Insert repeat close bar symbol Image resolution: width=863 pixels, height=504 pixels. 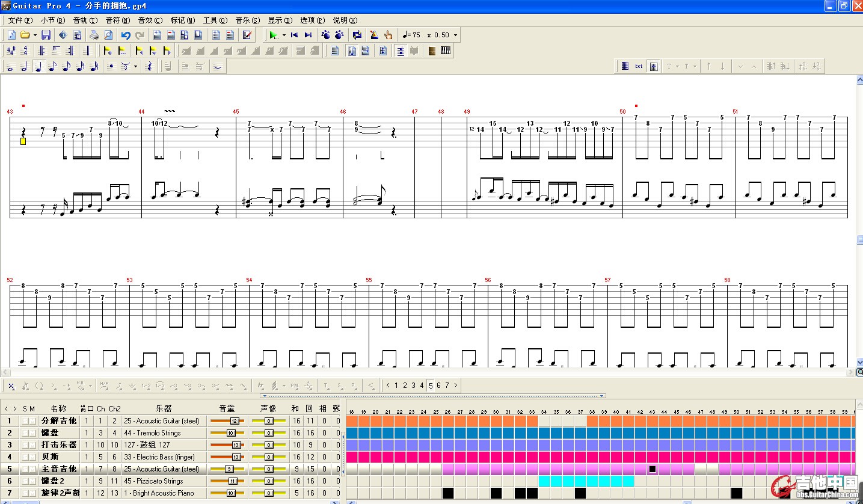click(x=70, y=51)
